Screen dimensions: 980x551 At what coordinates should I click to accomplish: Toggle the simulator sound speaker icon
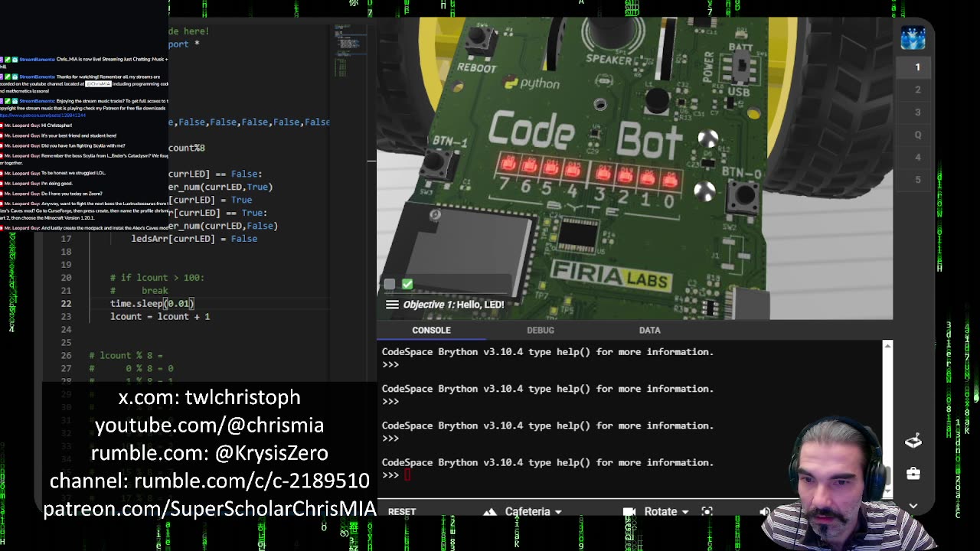click(x=764, y=511)
